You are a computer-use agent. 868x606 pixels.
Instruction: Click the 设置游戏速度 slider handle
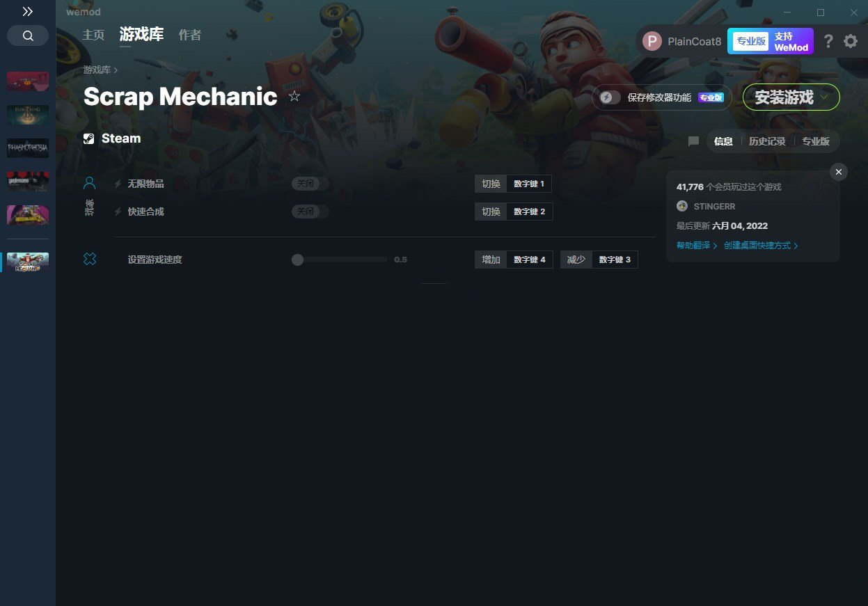click(x=298, y=260)
